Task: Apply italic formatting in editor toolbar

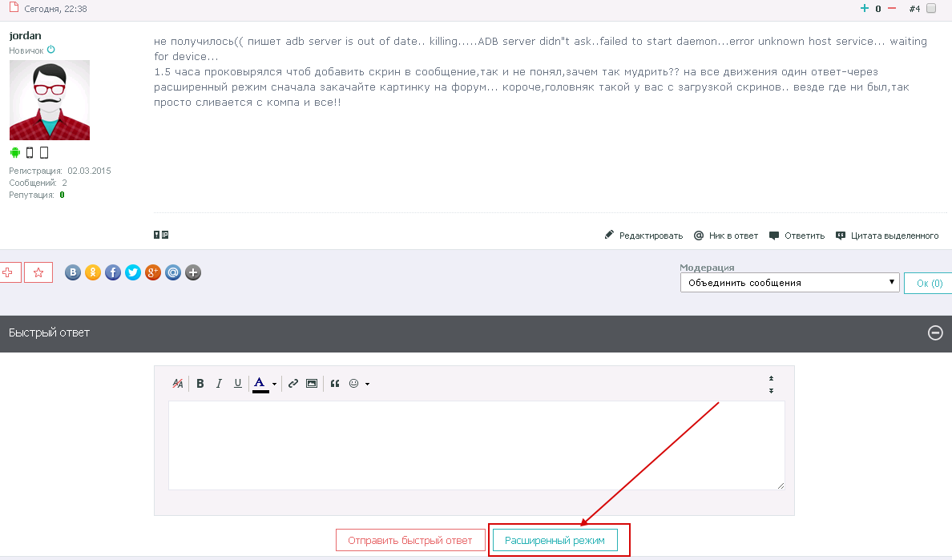Action: click(x=219, y=384)
